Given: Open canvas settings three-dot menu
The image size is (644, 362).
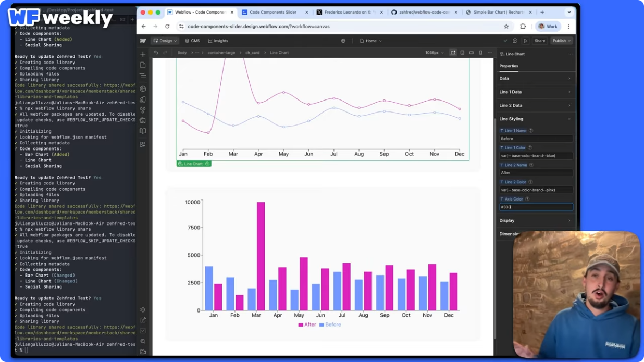Looking at the screenshot, I should pyautogui.click(x=490, y=53).
